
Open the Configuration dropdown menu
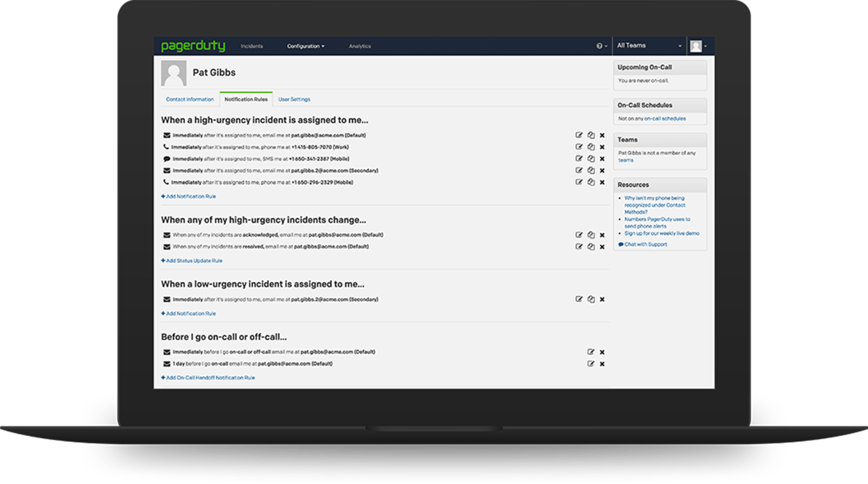pyautogui.click(x=306, y=46)
